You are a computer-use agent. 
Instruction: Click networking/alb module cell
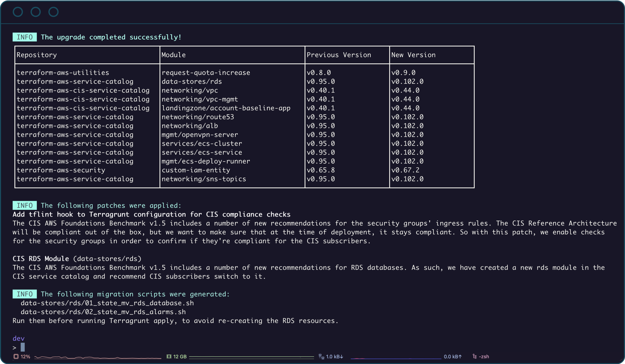click(190, 126)
